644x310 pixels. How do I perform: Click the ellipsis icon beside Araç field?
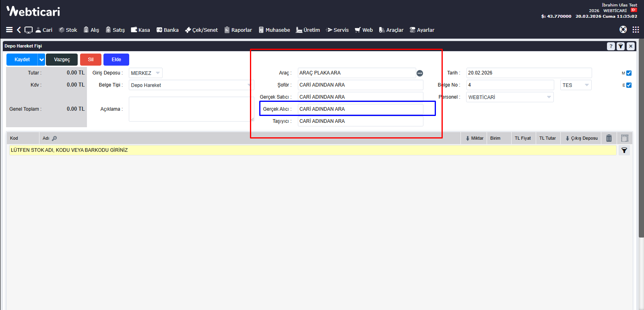click(420, 73)
